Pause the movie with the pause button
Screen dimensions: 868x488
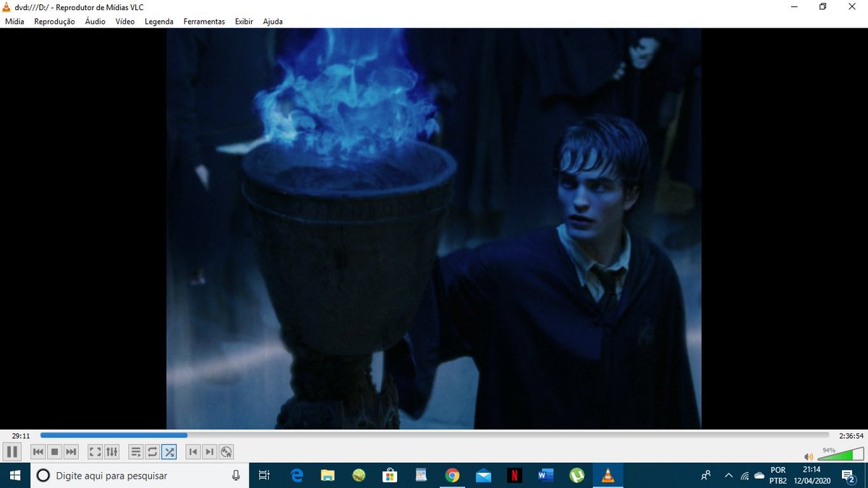pos(12,452)
